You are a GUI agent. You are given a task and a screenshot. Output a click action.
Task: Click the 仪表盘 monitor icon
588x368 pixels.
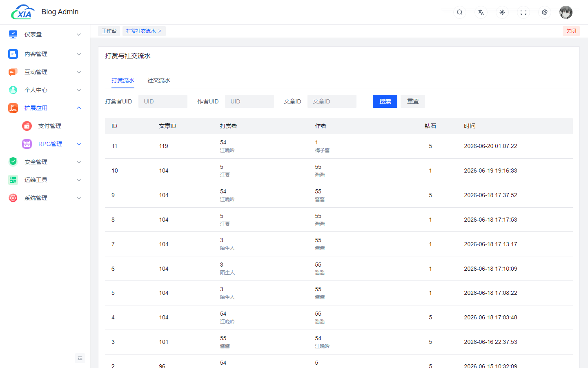(13, 34)
